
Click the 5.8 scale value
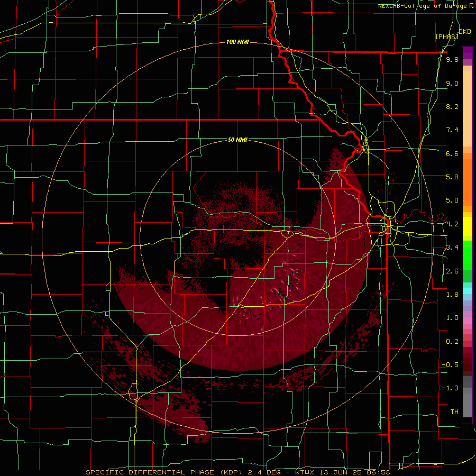[452, 177]
